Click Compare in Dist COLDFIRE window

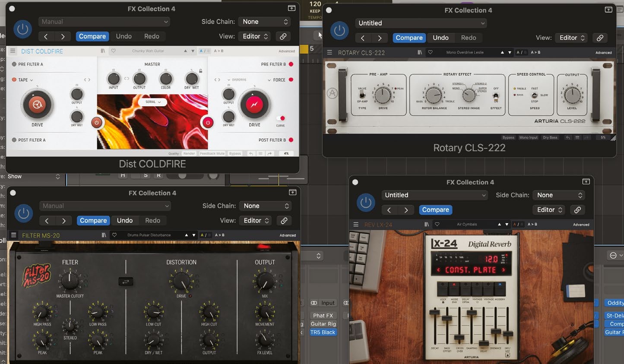(92, 37)
